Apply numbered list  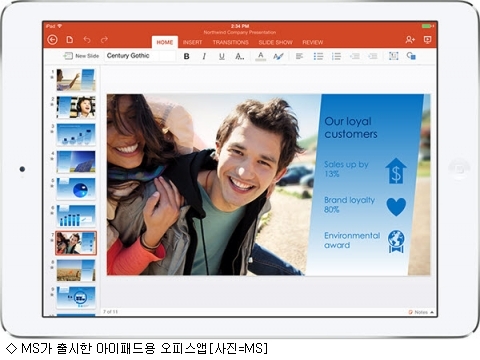click(336, 56)
